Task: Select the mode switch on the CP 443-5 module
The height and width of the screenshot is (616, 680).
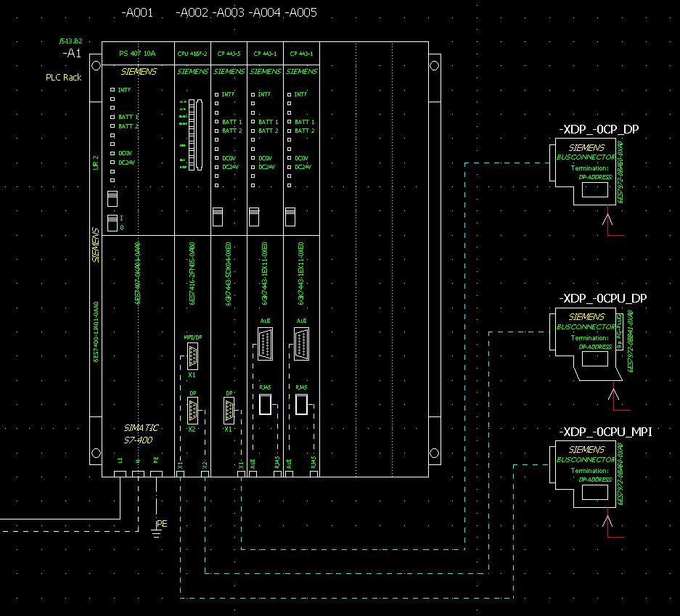Action: [217, 217]
